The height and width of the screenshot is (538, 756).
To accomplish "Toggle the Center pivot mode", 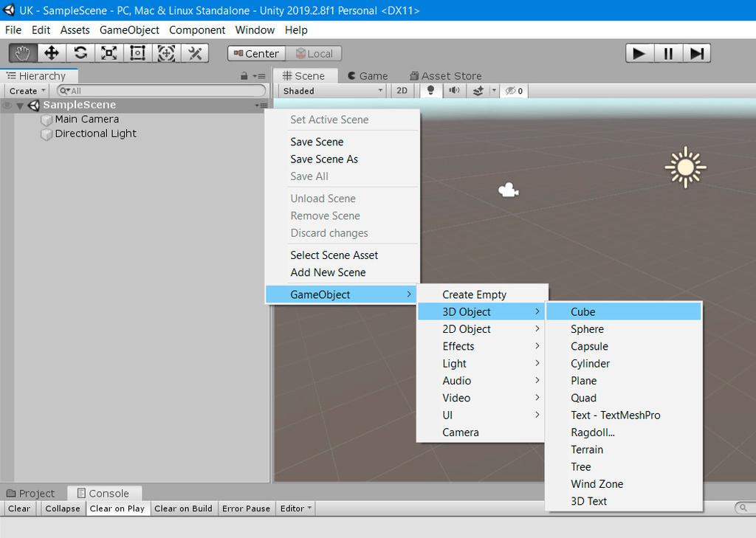I will click(256, 54).
